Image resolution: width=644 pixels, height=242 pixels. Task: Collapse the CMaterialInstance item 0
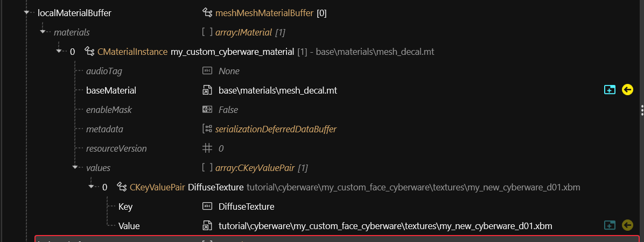click(x=59, y=52)
